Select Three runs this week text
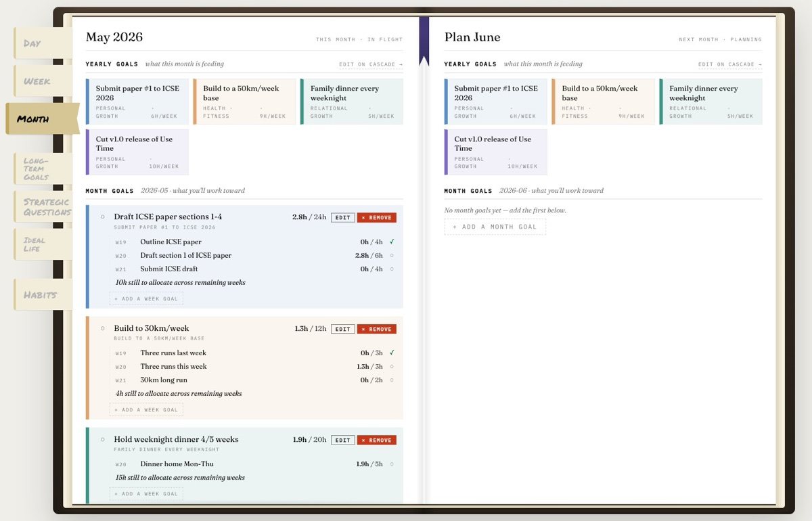 [x=173, y=366]
